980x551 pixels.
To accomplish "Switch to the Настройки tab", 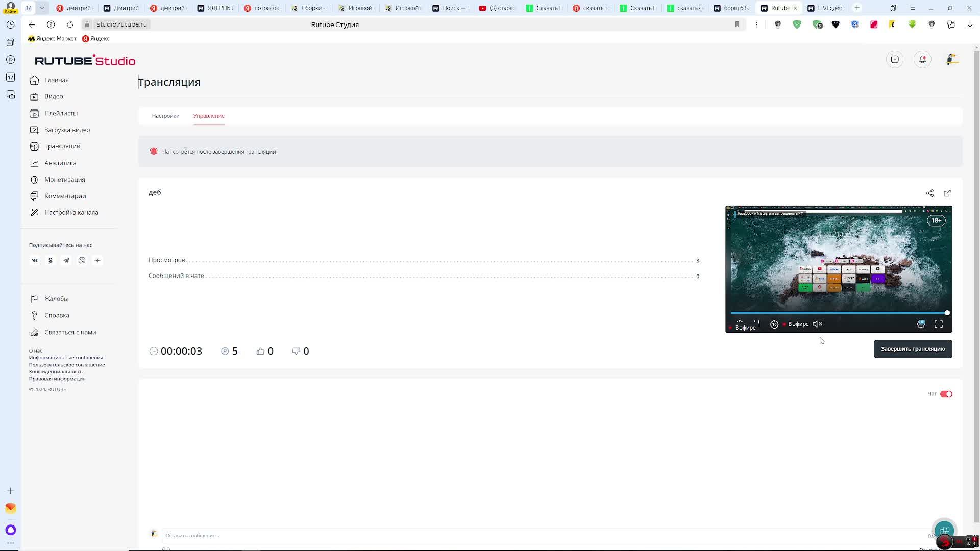I will (165, 116).
